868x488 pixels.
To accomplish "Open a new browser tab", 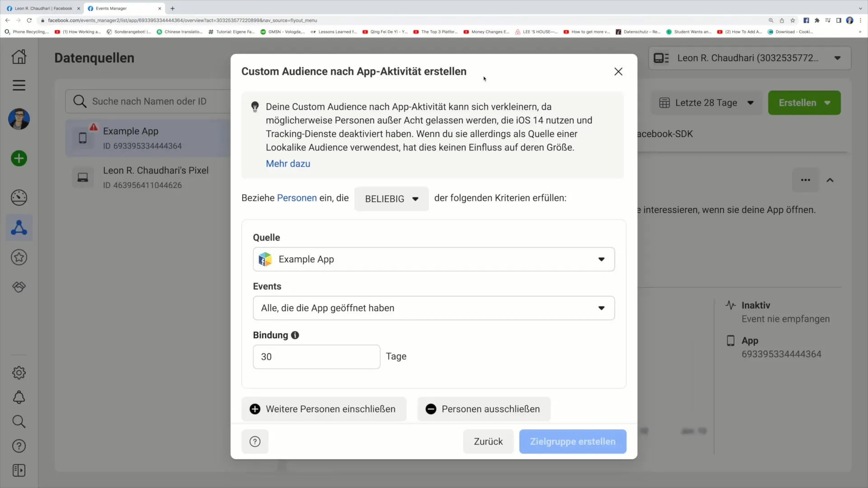I will tap(172, 8).
